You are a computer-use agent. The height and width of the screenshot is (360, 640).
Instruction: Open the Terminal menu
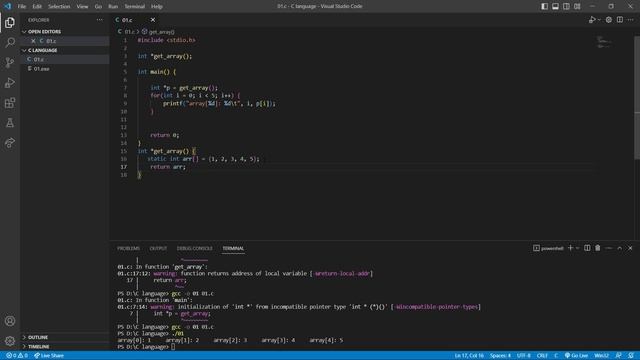click(134, 6)
